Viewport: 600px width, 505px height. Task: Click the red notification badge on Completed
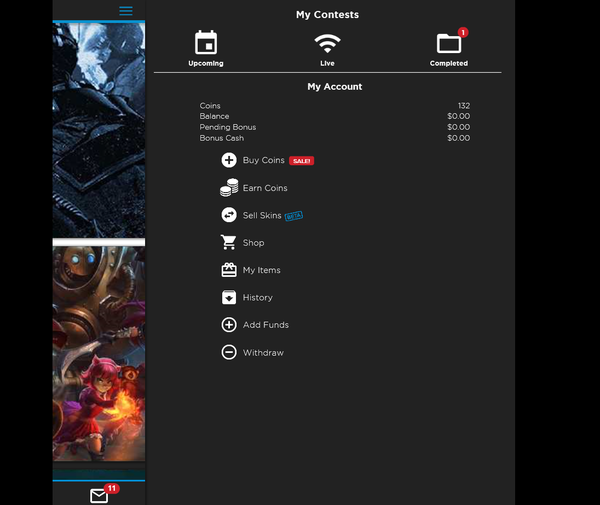(463, 33)
